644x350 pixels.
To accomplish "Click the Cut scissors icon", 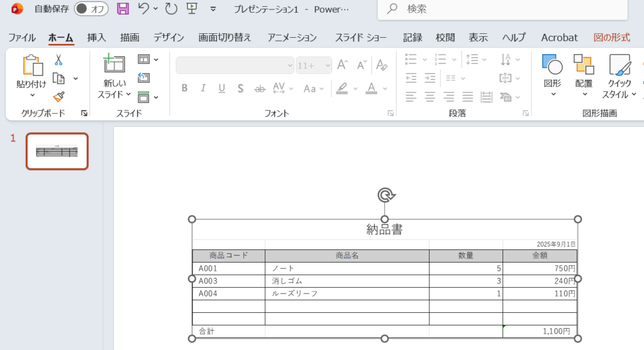I will [x=58, y=60].
